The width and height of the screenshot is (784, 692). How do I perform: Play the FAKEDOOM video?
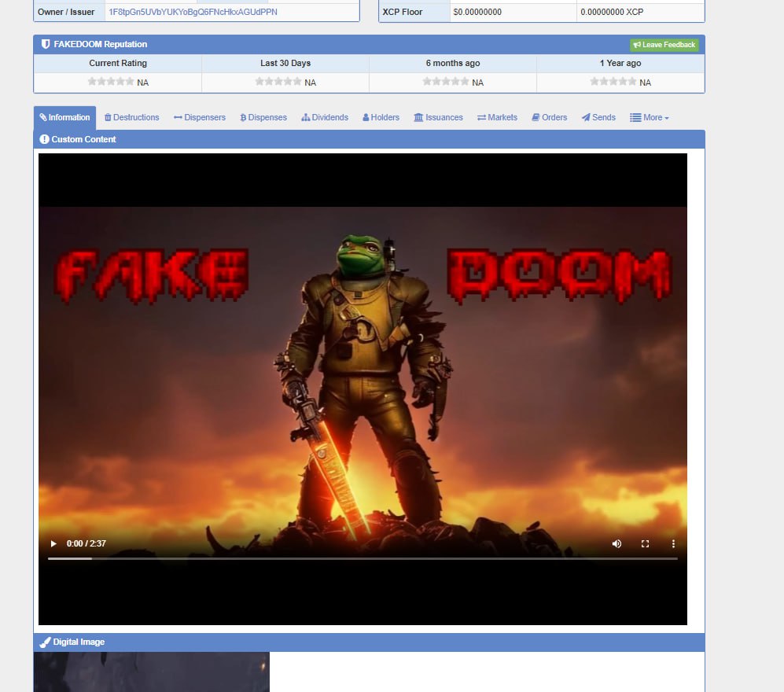[53, 543]
